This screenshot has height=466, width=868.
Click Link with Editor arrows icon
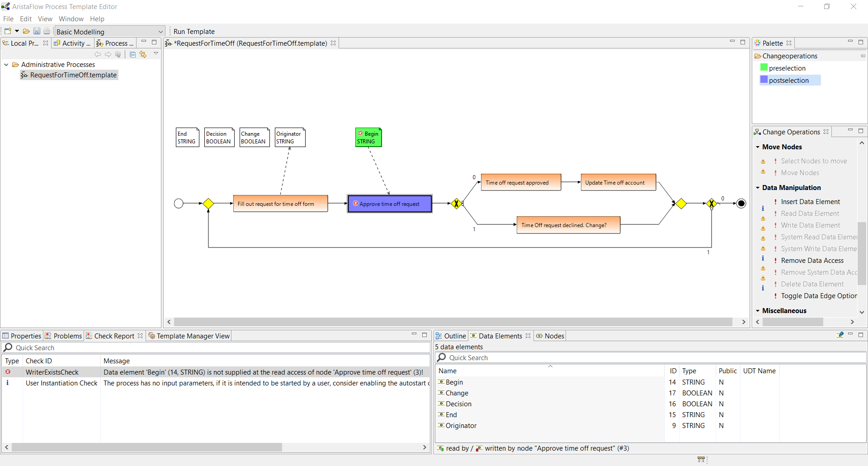[143, 54]
